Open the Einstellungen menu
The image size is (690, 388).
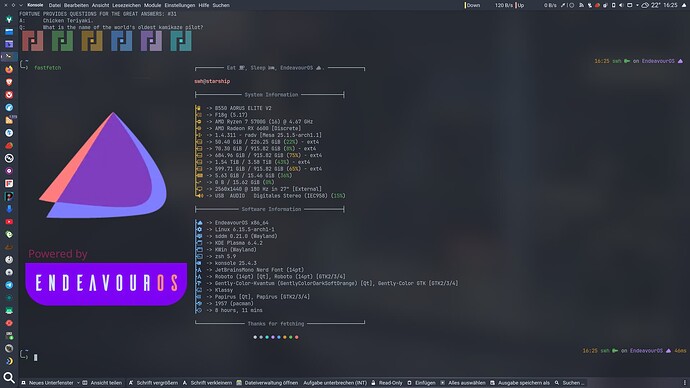(180, 5)
